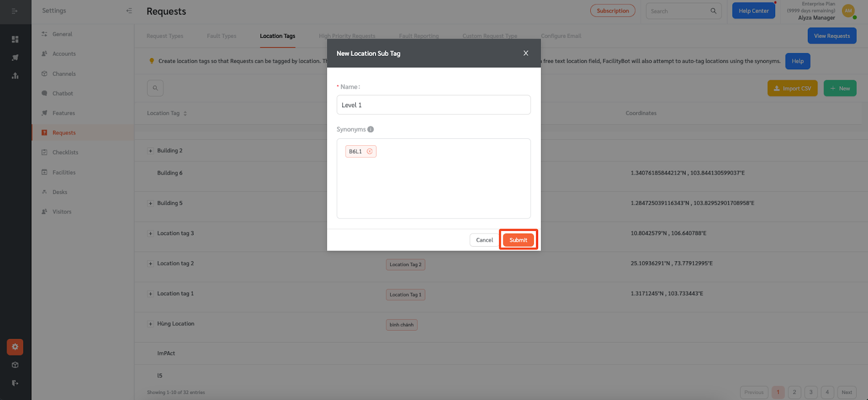Click the logout icon at bottom left
Viewport: 868px width, 400px height.
click(x=15, y=383)
